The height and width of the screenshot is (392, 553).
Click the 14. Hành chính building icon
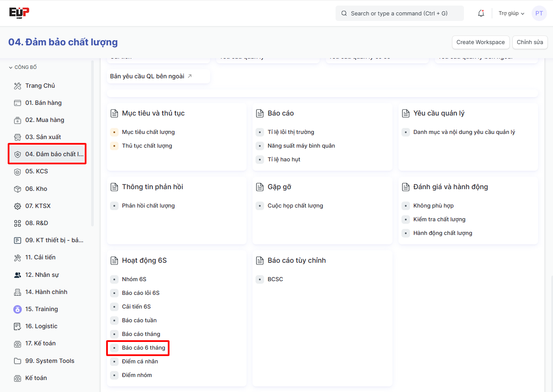click(x=18, y=292)
